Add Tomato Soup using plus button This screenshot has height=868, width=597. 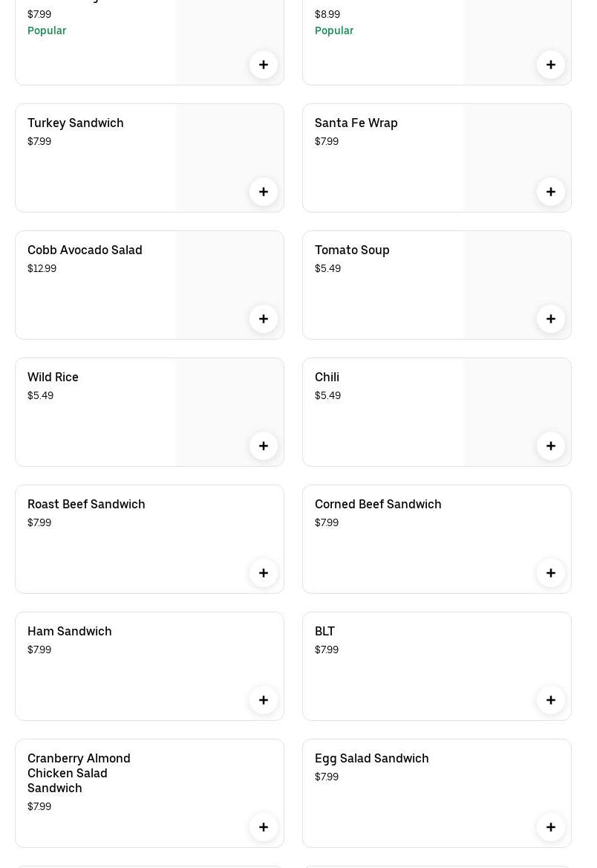coord(551,319)
